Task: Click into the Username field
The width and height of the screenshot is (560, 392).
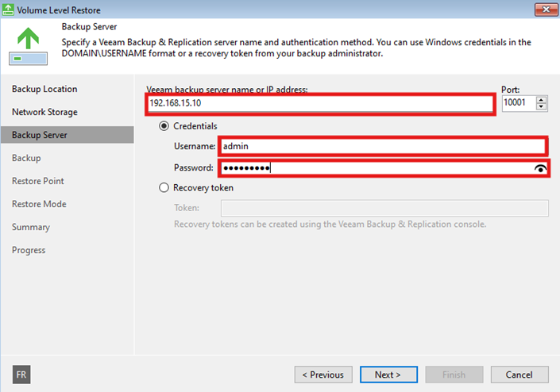Action: tap(382, 146)
